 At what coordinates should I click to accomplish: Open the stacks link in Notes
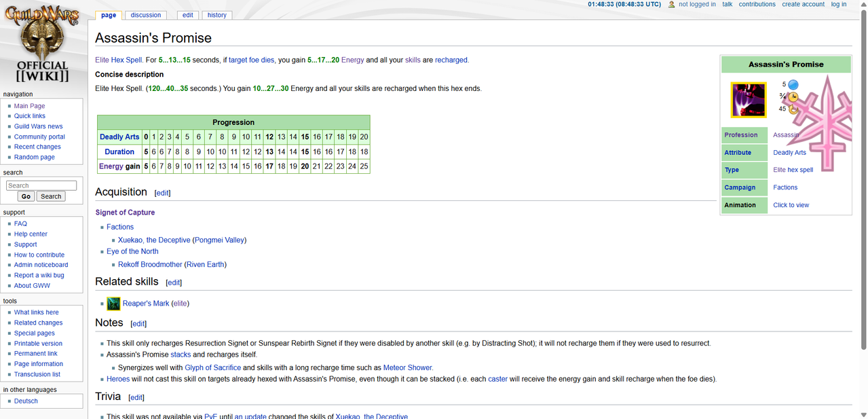point(181,354)
